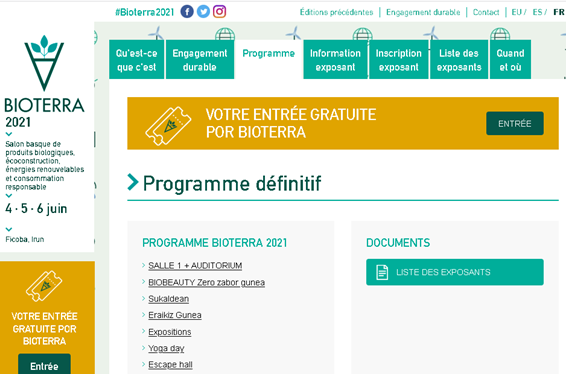Open the Escape hall link
This screenshot has width=566, height=374.
170,365
